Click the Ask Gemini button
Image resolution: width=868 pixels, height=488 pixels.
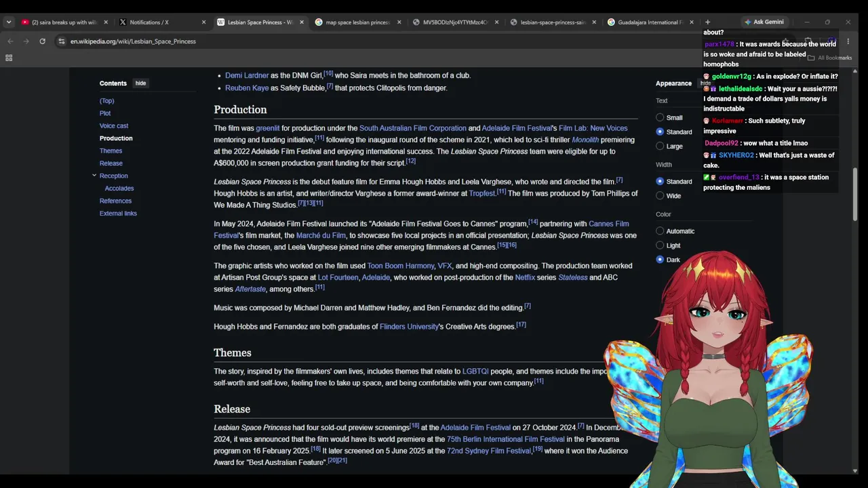[x=764, y=22]
